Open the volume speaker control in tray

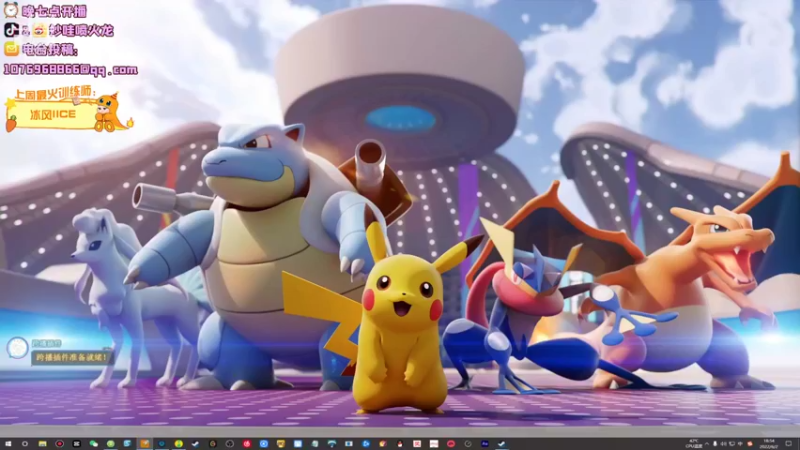tap(723, 444)
